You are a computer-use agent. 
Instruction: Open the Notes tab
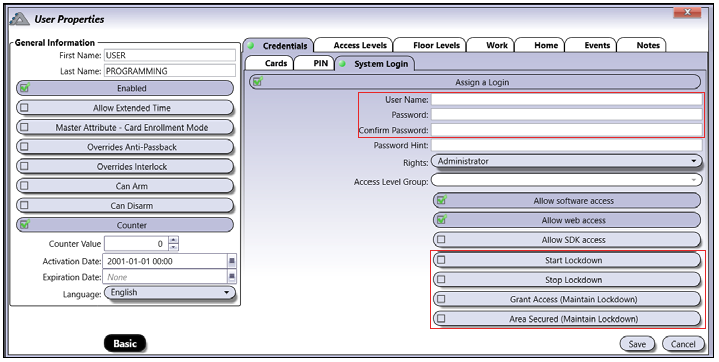[642, 45]
